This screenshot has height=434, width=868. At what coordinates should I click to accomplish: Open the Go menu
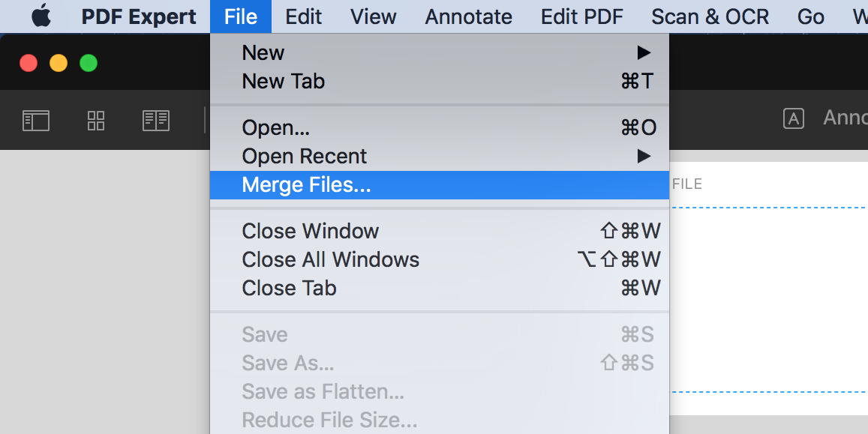[811, 16]
